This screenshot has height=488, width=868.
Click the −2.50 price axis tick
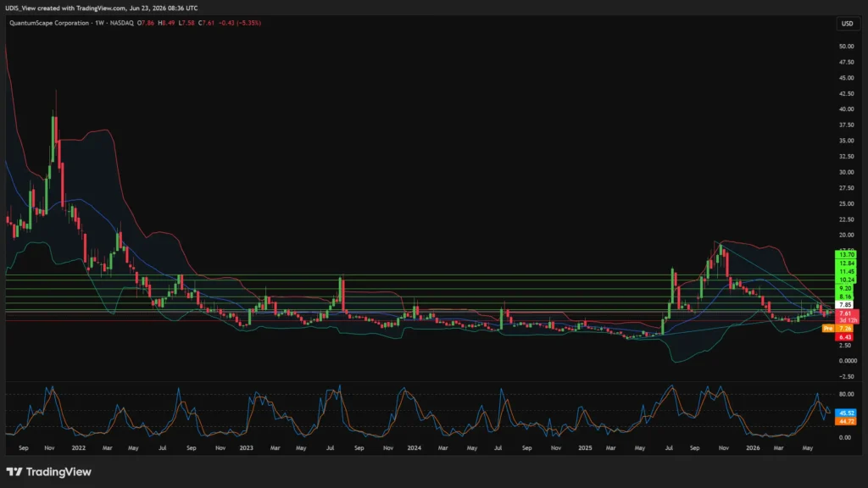coord(847,377)
